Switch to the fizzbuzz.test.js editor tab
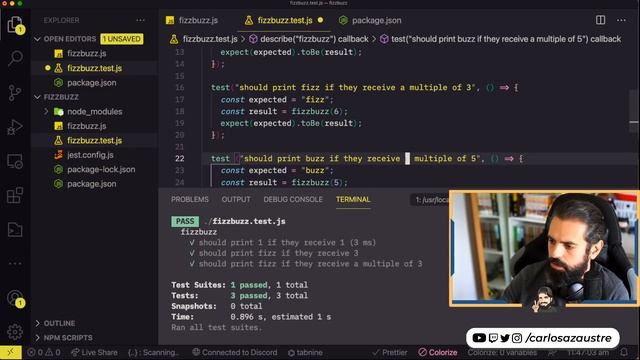This screenshot has height=360, width=640. (284, 20)
